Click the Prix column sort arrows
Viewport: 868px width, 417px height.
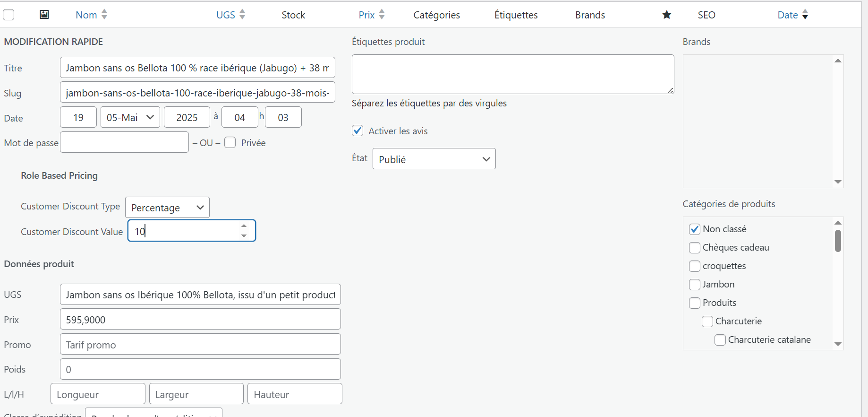coord(382,15)
